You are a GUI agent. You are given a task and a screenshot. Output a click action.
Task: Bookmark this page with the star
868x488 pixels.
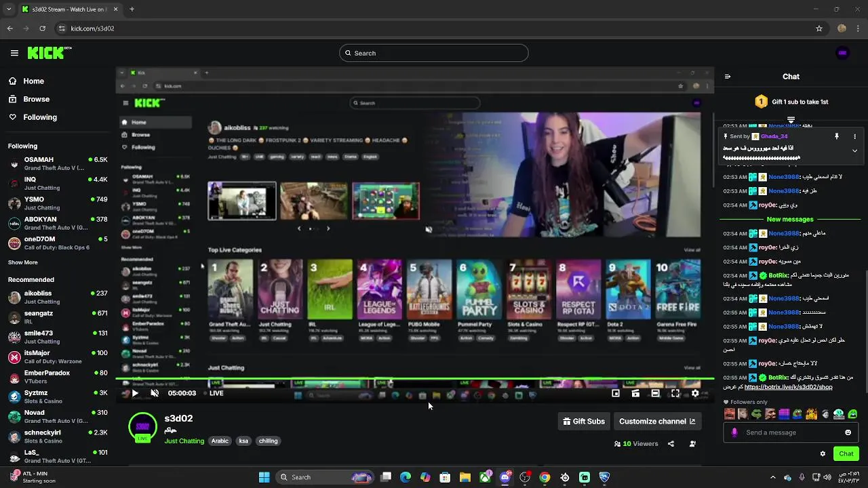tap(819, 28)
